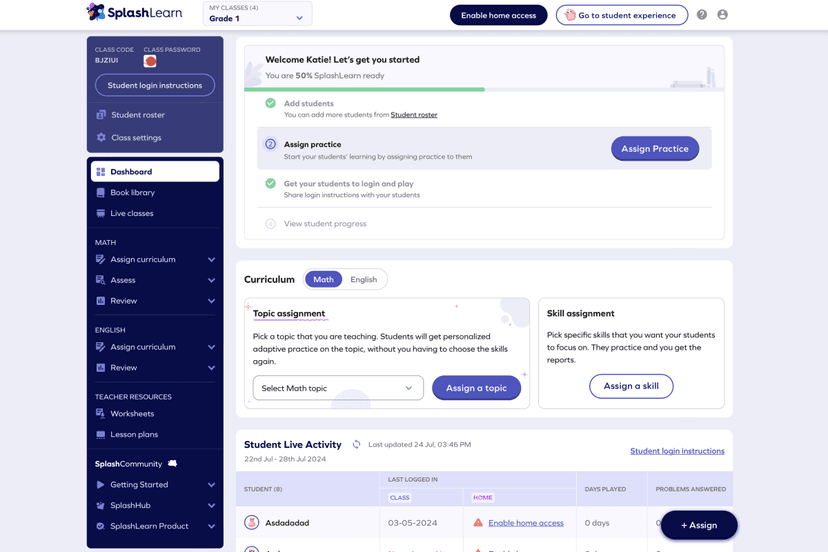Click the refresh icon beside Student Live Activity
Screen dimensions: 828x552
356,444
